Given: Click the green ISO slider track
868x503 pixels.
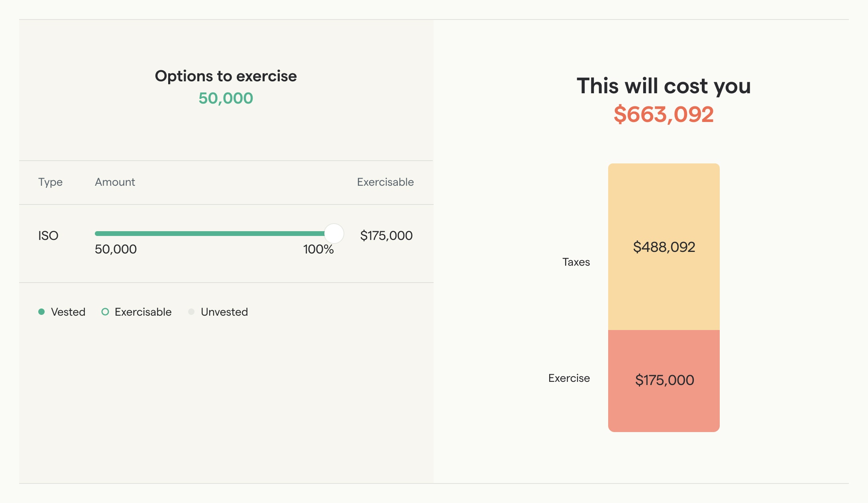Looking at the screenshot, I should click(209, 234).
